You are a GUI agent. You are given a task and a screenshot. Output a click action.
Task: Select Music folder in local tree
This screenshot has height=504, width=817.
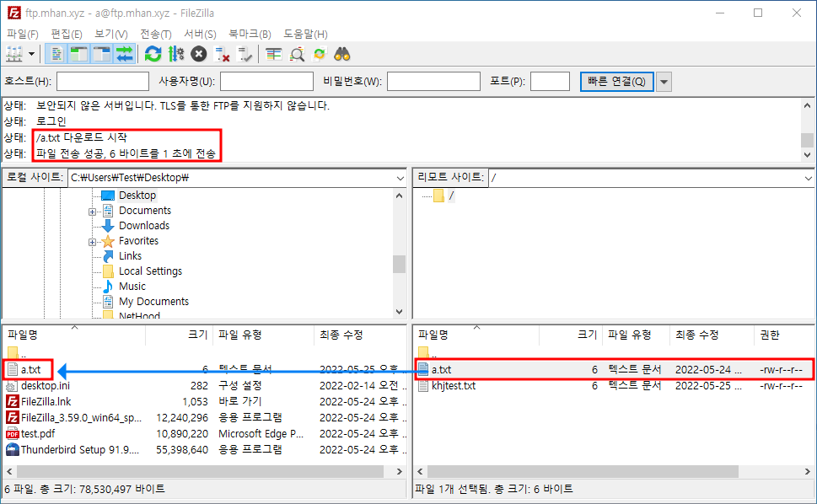[132, 286]
